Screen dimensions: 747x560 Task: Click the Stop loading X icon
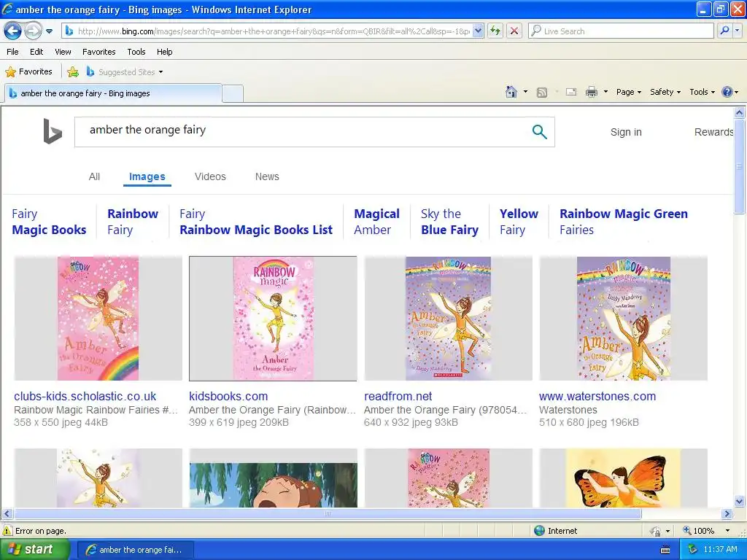click(x=514, y=31)
